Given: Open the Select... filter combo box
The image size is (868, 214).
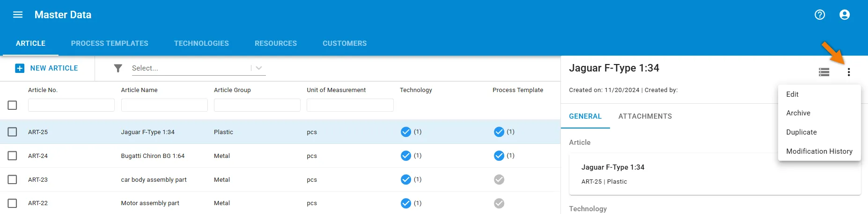Looking at the screenshot, I should point(199,68).
